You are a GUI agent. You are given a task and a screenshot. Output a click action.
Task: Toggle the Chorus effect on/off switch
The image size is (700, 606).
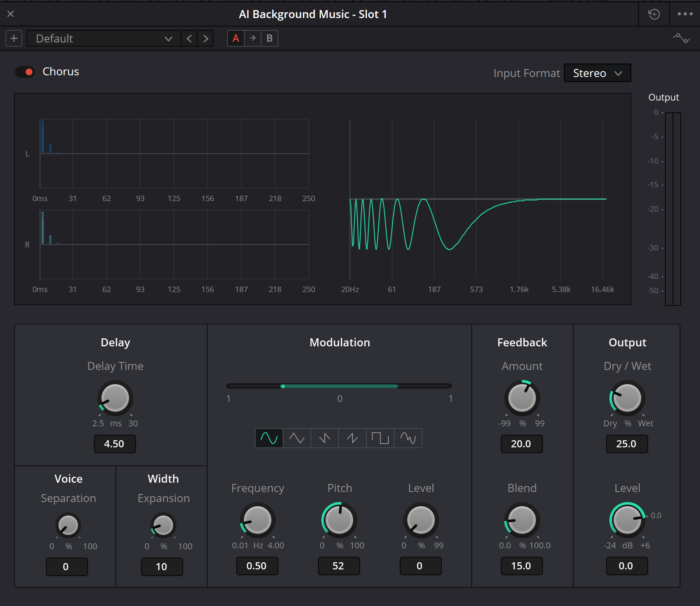[25, 72]
